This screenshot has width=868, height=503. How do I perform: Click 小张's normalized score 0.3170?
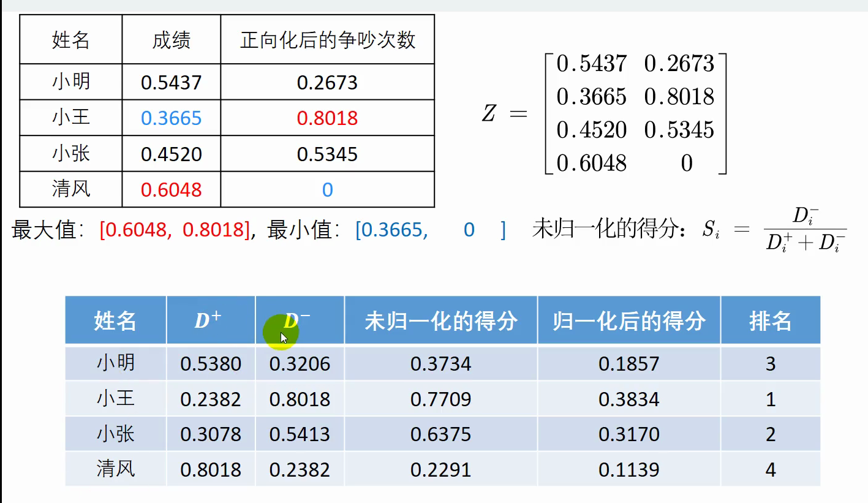tap(629, 434)
